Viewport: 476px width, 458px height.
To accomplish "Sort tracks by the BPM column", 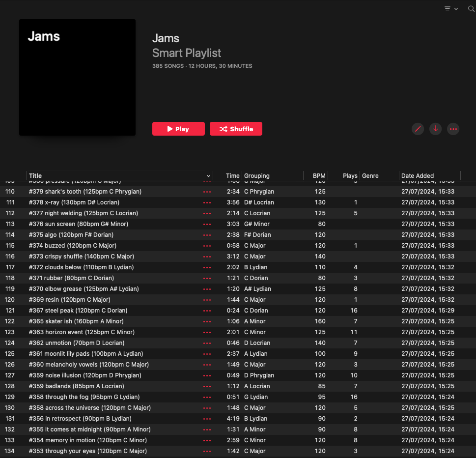I will click(318, 175).
